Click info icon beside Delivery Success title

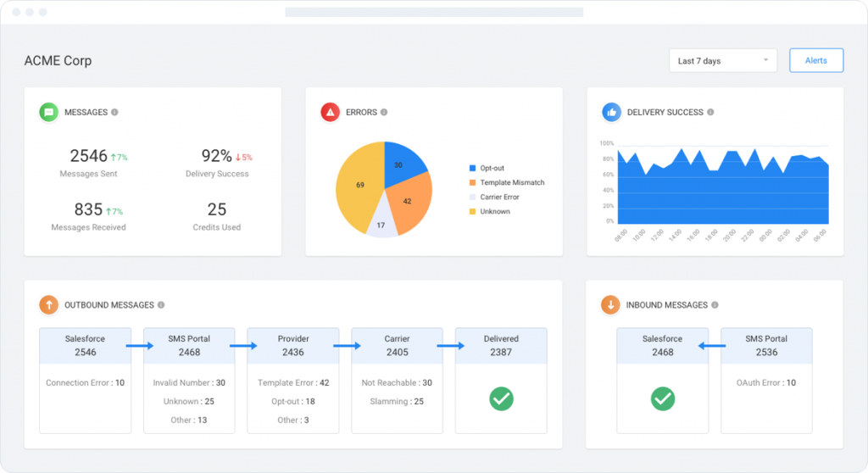tap(710, 112)
